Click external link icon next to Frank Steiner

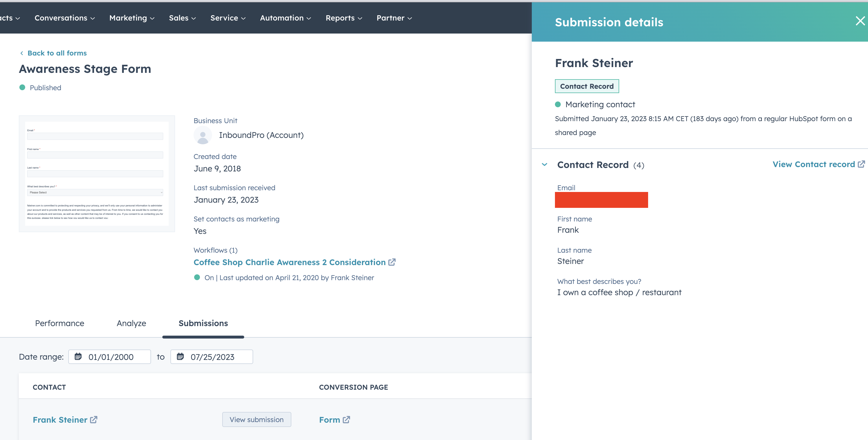click(x=93, y=419)
